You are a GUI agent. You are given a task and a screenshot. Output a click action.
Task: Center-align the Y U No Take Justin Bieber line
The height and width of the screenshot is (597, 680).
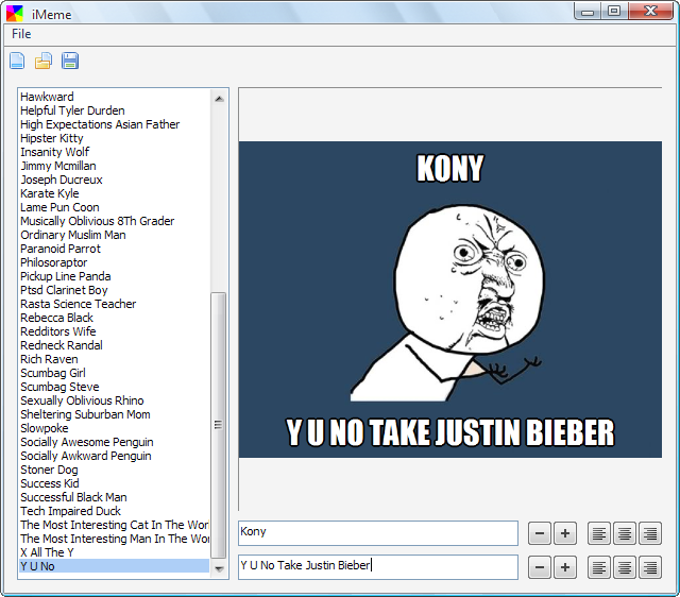point(624,568)
